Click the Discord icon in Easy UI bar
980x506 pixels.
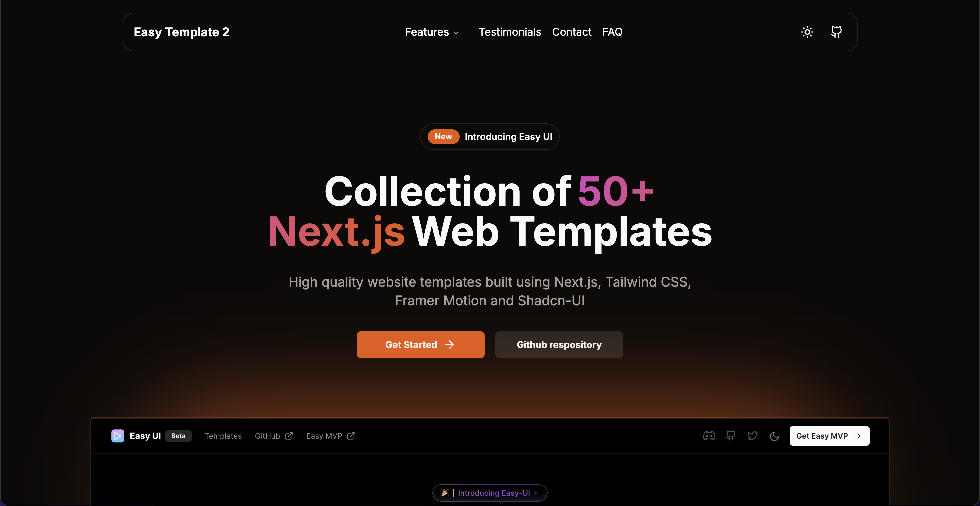709,436
